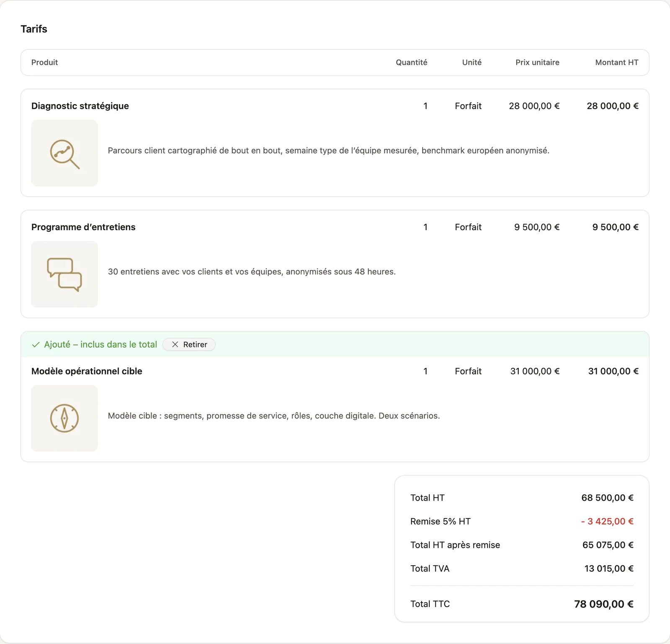Click the Quantité column header
670x644 pixels.
coord(412,62)
